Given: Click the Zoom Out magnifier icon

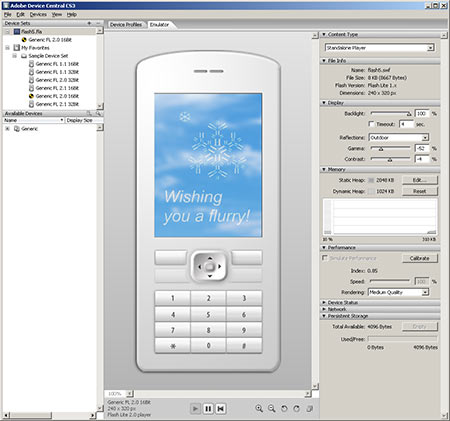Looking at the screenshot, I should coord(272,408).
